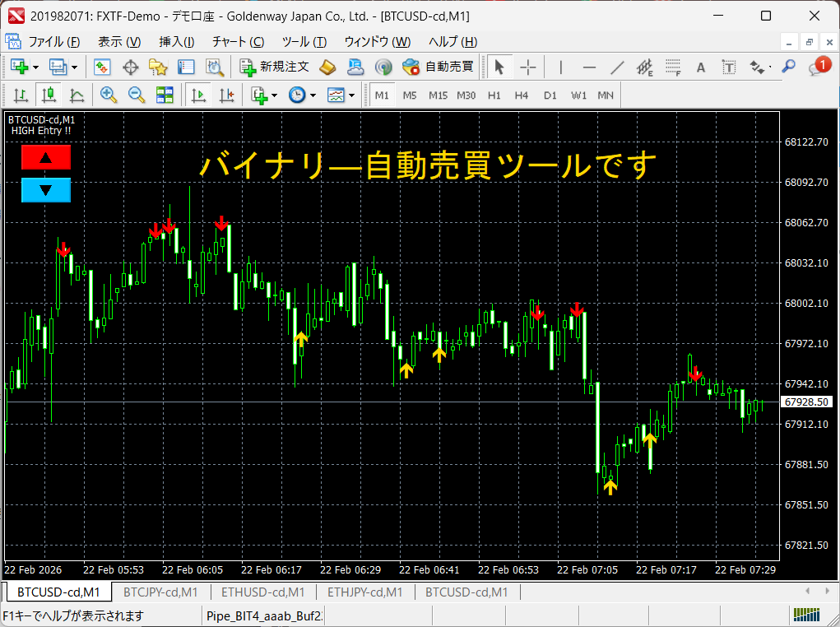The image size is (840, 627).
Task: Switch to line chart mode
Action: tap(77, 95)
